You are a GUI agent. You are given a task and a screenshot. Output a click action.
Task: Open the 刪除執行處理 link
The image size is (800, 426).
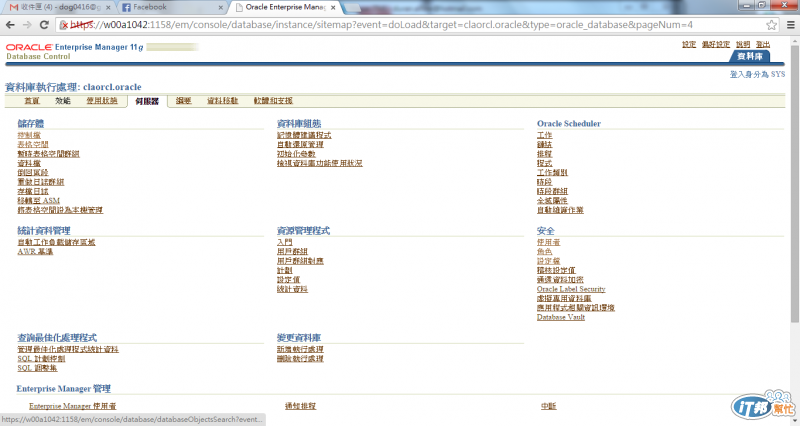[300, 359]
